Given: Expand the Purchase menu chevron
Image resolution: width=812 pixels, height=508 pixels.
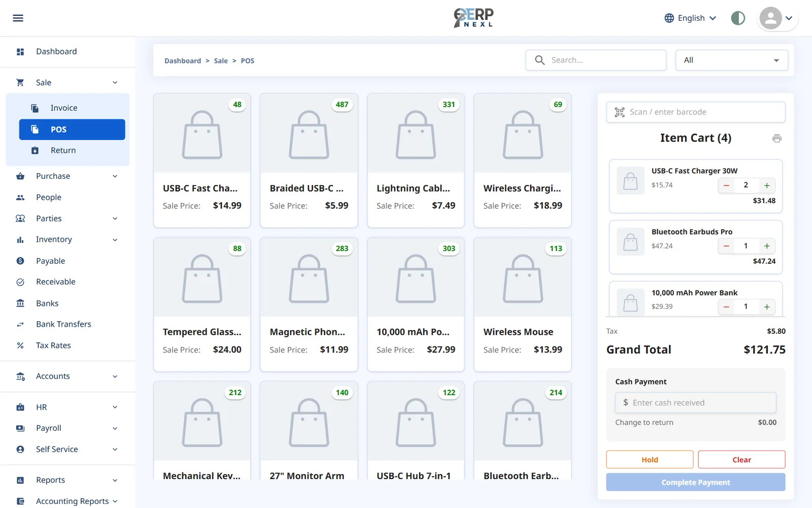Looking at the screenshot, I should (115, 176).
